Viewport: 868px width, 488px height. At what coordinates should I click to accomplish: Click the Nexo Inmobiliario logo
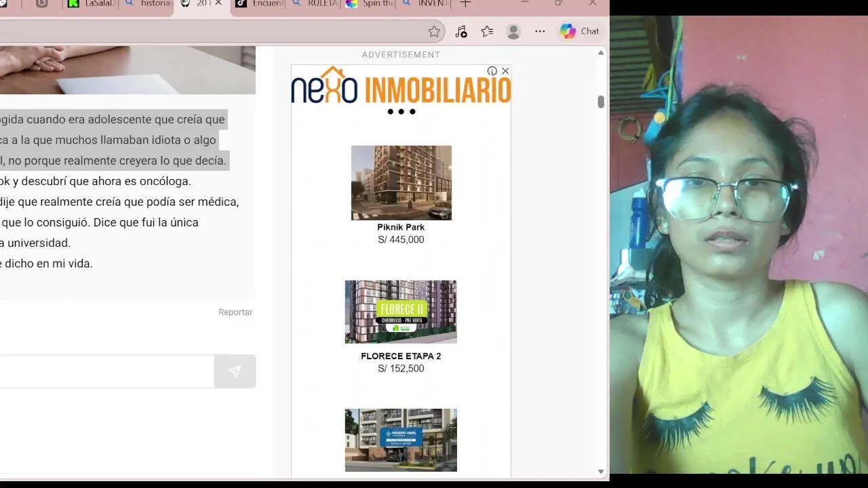click(401, 87)
